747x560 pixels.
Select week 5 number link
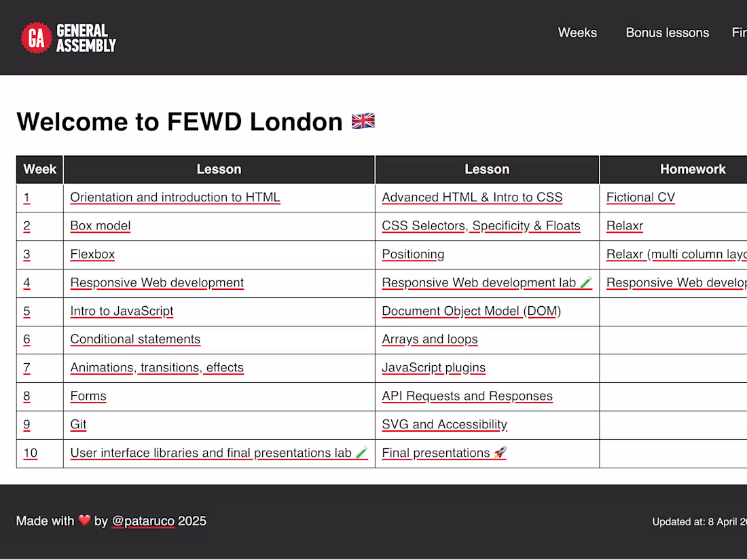(27, 311)
